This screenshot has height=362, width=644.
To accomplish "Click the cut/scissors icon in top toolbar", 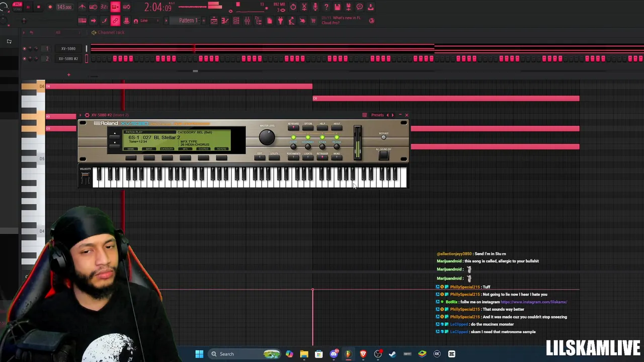I will pyautogui.click(x=304, y=7).
